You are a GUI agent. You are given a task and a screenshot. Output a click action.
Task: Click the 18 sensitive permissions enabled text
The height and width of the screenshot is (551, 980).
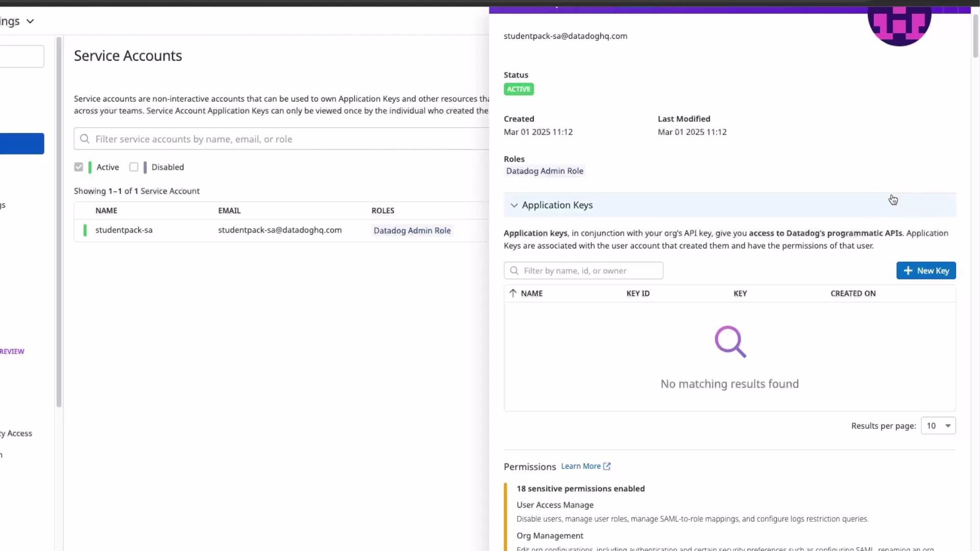tap(580, 489)
